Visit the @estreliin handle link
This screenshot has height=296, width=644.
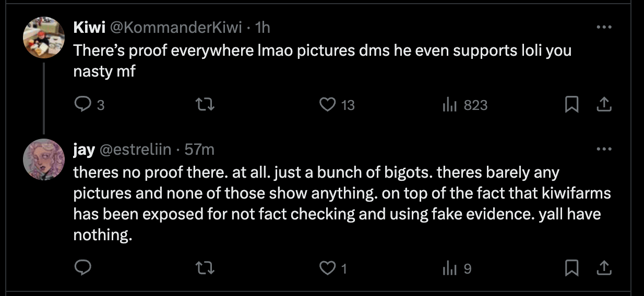coord(135,150)
